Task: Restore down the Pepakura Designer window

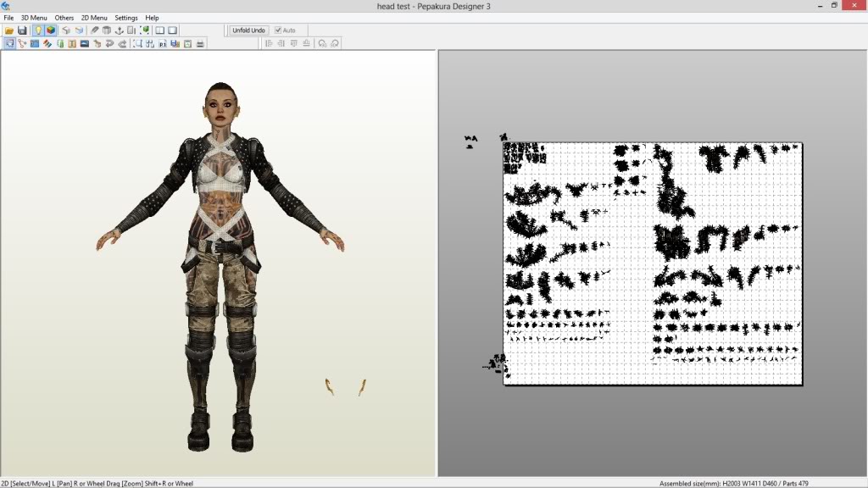Action: click(834, 6)
